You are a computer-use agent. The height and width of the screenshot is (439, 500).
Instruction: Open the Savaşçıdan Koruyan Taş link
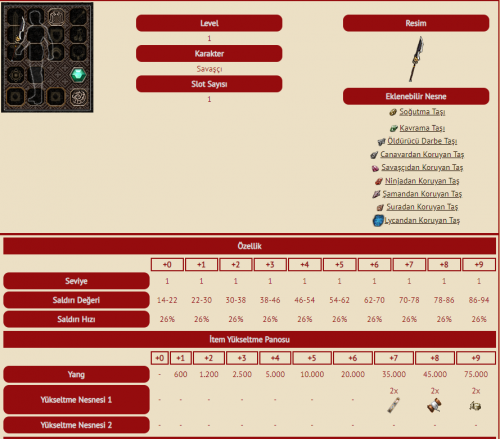422,168
